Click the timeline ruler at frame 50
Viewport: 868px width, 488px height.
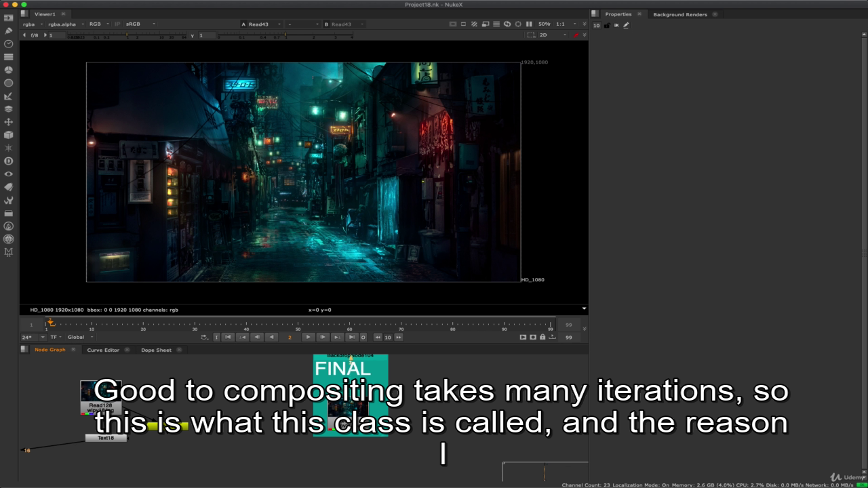pos(298,325)
